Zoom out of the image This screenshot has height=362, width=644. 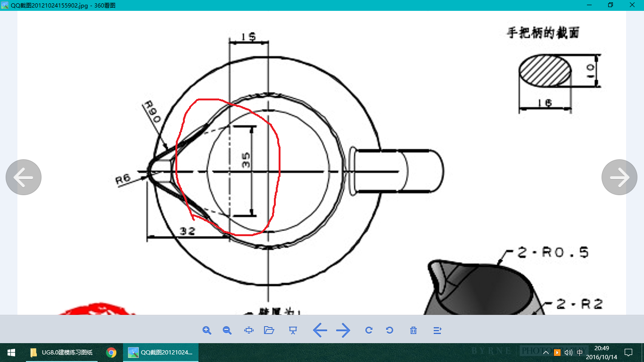[227, 330]
